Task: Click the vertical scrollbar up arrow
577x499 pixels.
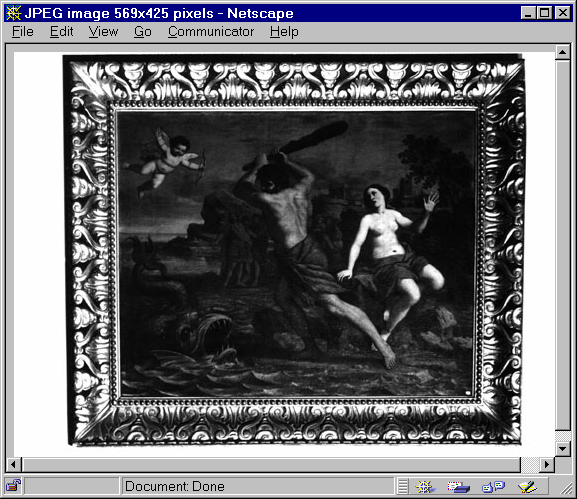Action: 562,52
